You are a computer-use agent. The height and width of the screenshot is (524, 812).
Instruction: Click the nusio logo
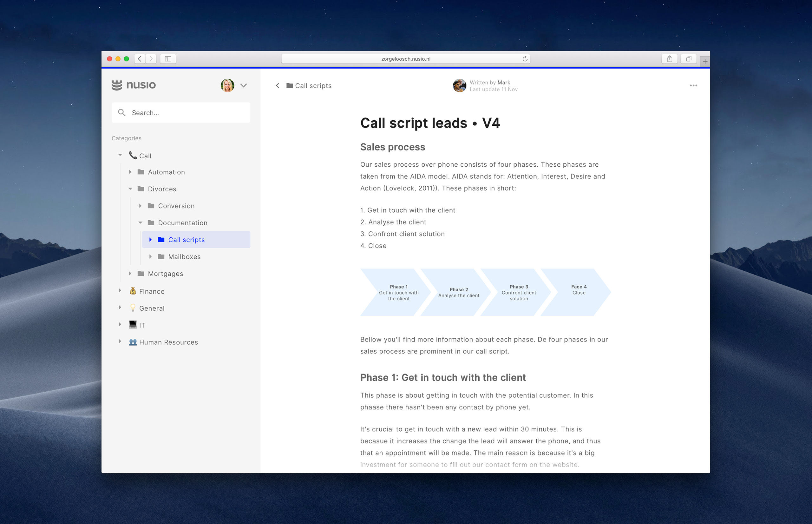click(133, 85)
